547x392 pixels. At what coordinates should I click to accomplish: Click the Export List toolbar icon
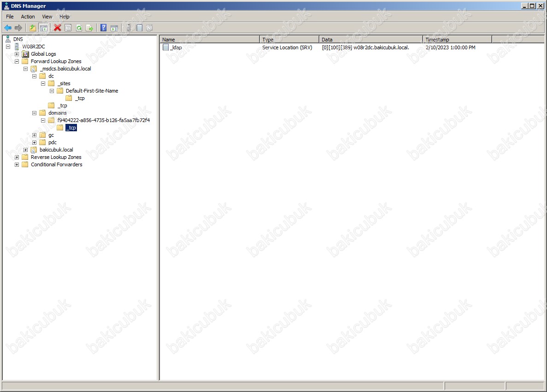point(90,28)
